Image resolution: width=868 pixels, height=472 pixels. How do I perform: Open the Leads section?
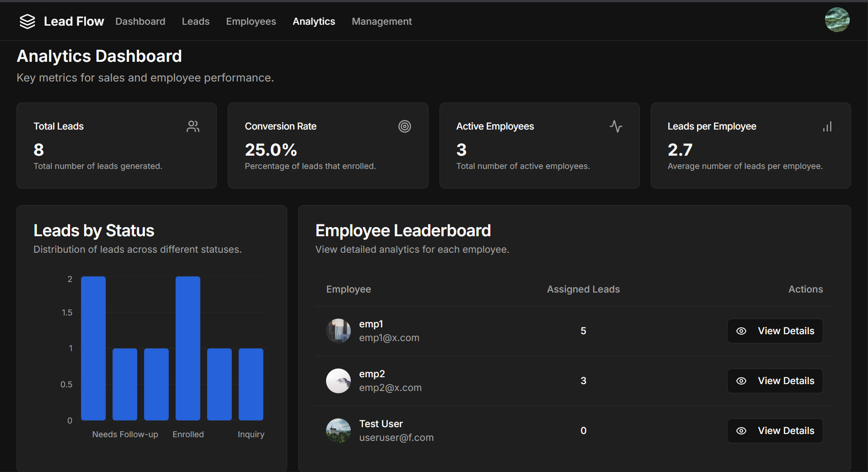(195, 21)
